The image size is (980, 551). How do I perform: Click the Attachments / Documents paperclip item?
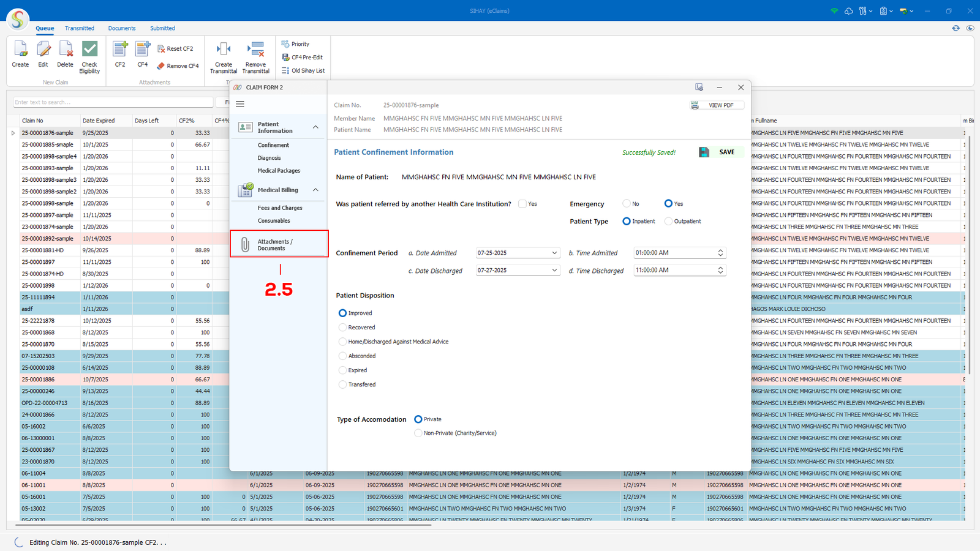point(279,244)
